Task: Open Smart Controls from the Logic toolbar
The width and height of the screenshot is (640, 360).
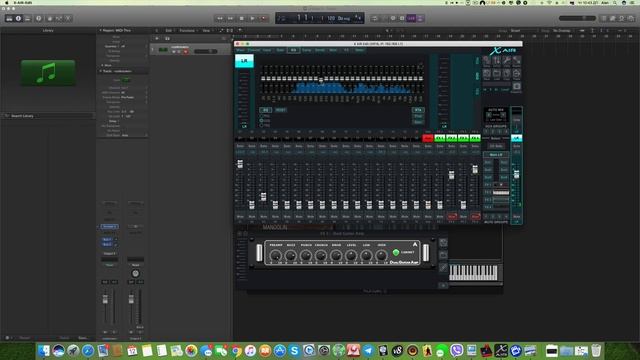Action: (x=50, y=18)
